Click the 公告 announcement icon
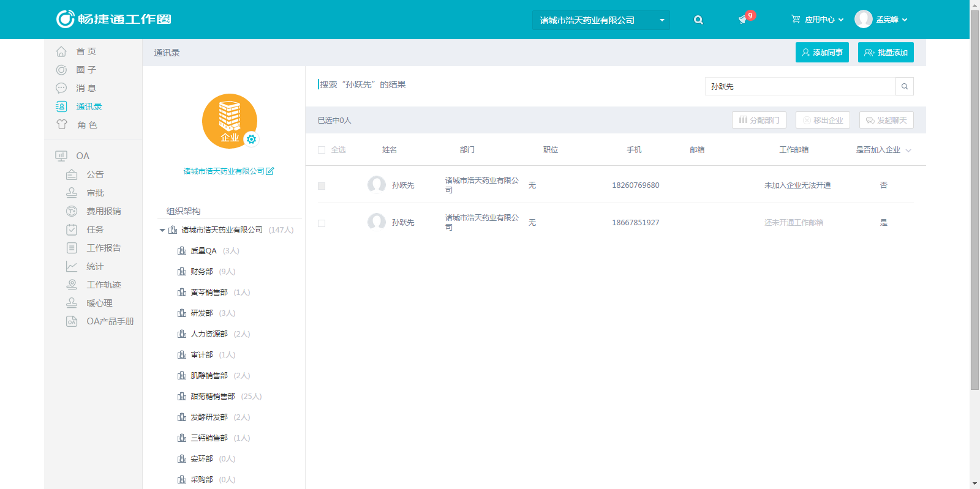 click(72, 174)
